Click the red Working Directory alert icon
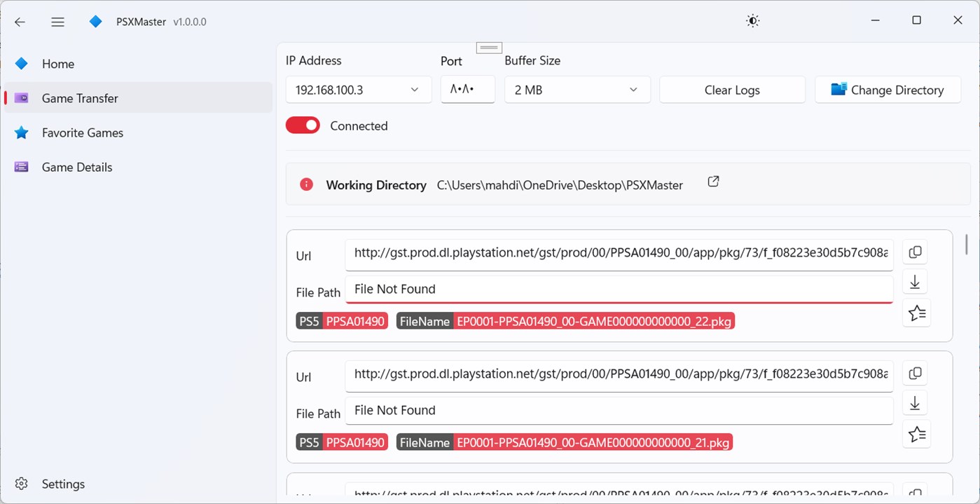This screenshot has width=980, height=504. 306,184
